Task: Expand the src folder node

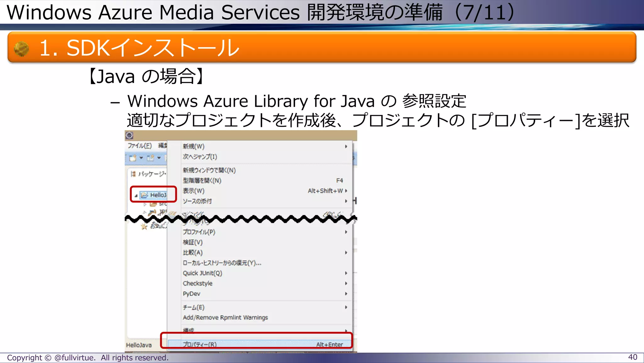Action: [145, 204]
